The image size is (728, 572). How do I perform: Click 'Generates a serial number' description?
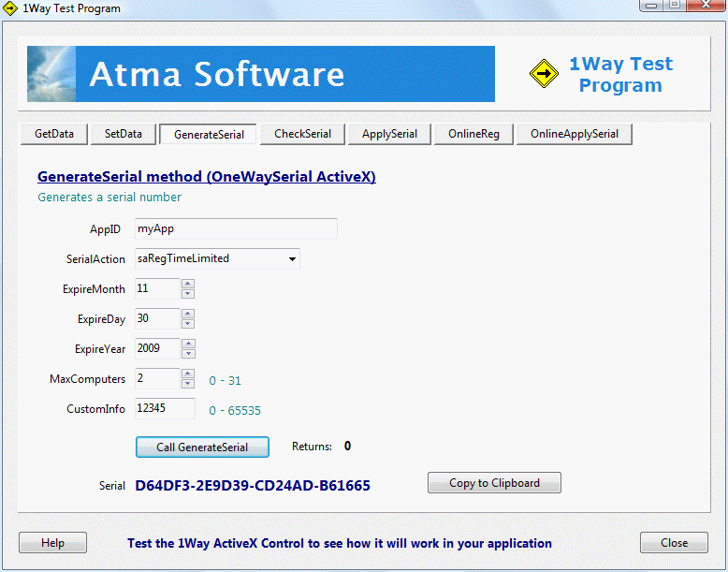point(109,198)
